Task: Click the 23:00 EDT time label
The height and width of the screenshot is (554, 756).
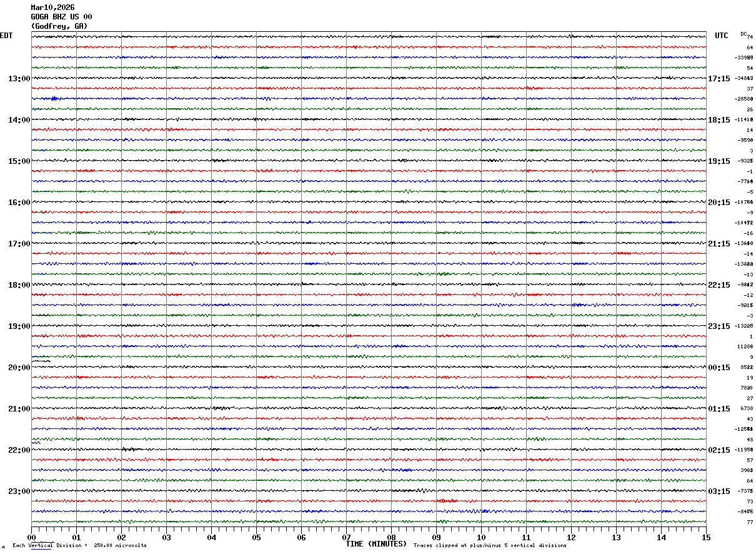Action: pos(19,491)
